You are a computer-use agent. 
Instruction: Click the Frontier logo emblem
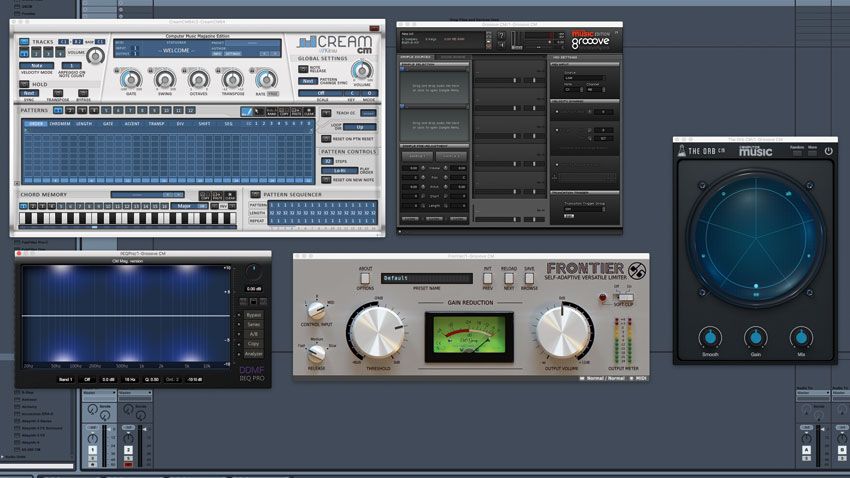[x=636, y=270]
